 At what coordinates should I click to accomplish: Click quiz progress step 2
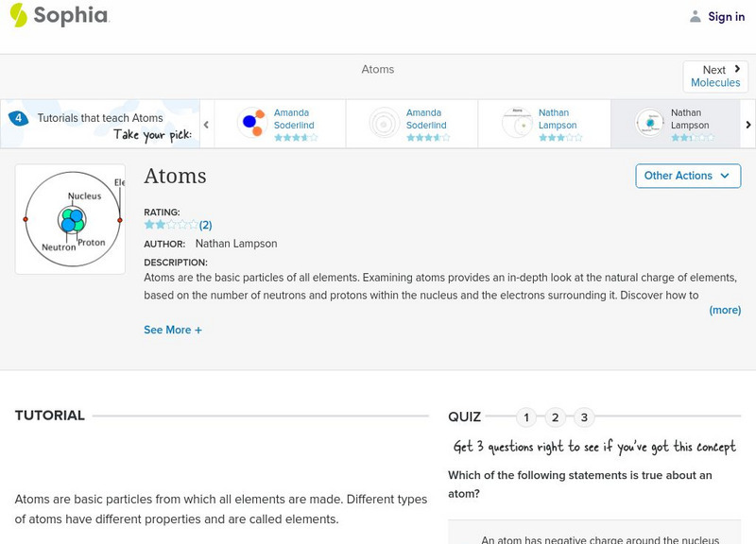(555, 415)
